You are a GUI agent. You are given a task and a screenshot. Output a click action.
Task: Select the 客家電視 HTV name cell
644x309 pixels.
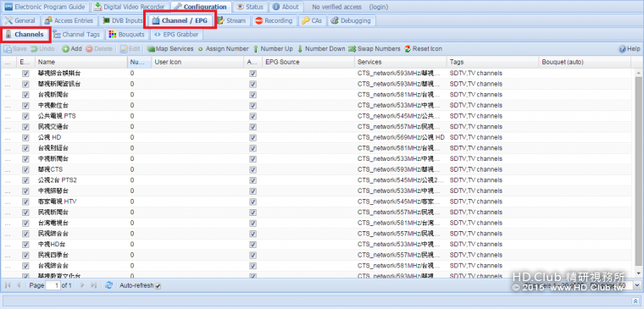point(81,201)
